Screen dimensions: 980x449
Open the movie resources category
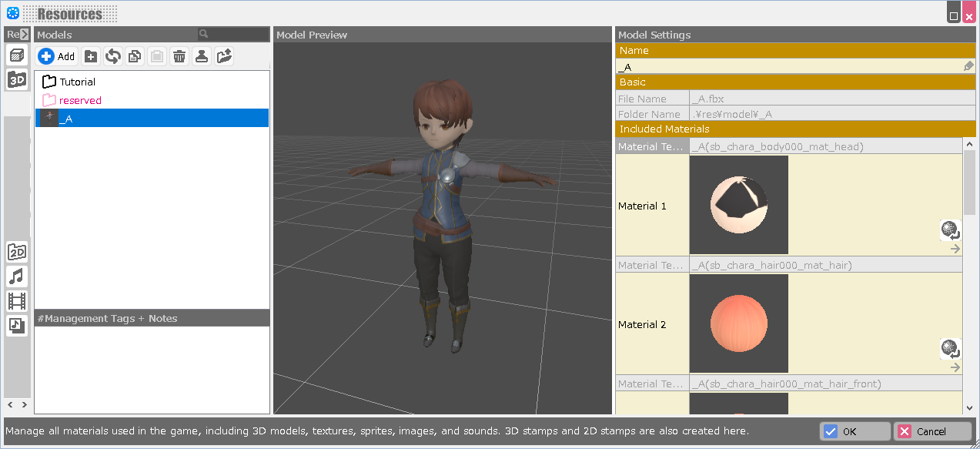17,301
